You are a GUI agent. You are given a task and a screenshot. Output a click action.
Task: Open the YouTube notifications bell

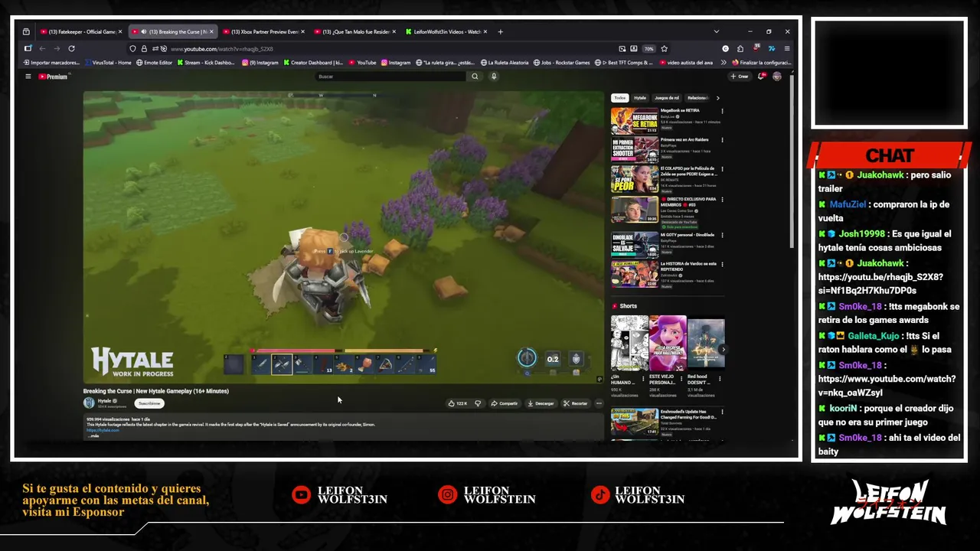[761, 77]
